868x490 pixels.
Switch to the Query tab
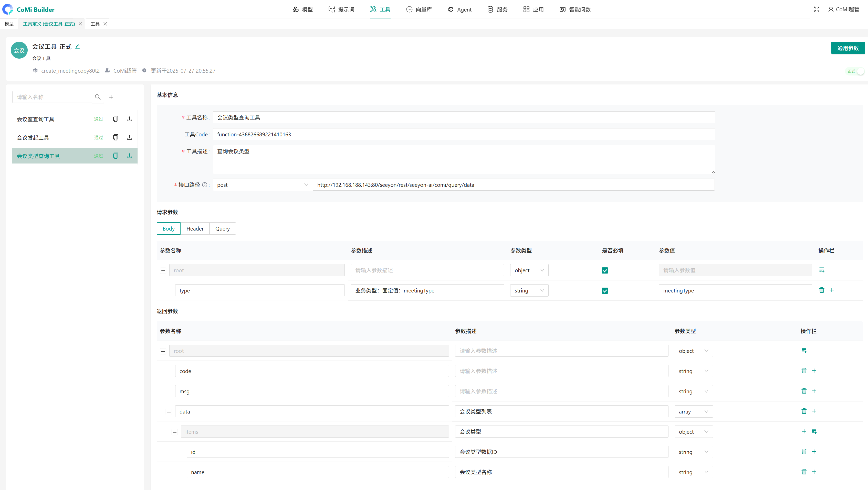pyautogui.click(x=222, y=228)
